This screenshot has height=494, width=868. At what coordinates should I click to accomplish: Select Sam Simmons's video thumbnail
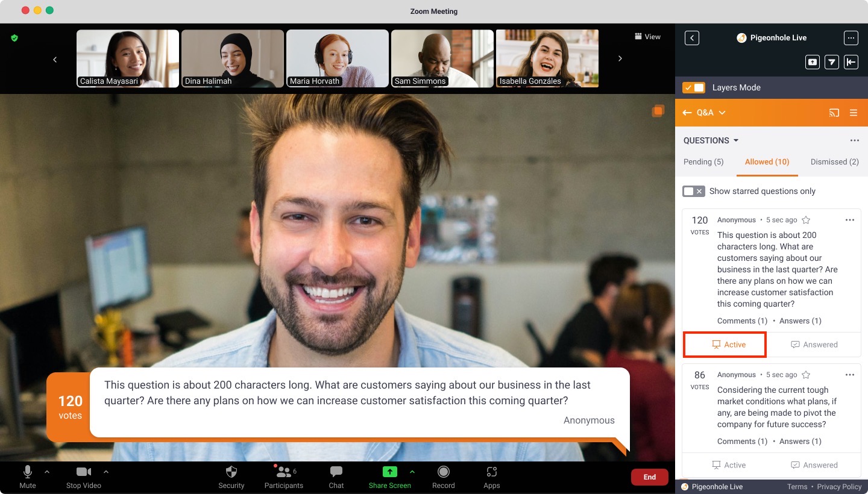click(x=442, y=58)
